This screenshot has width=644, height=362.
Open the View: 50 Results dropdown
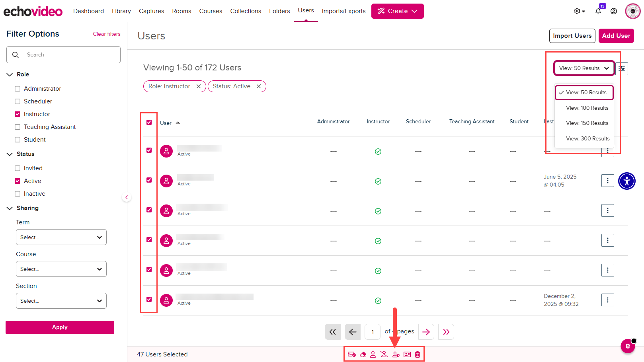point(584,68)
